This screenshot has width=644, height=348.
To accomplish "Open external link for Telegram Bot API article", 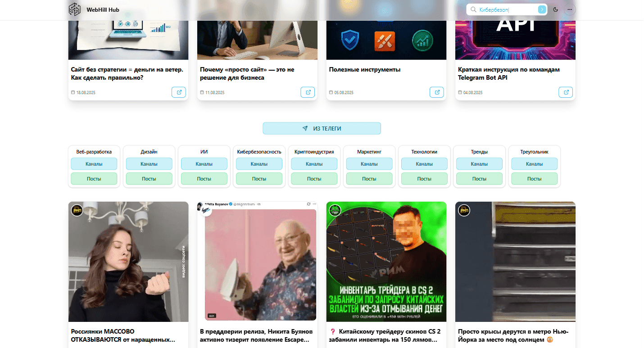I will click(566, 92).
